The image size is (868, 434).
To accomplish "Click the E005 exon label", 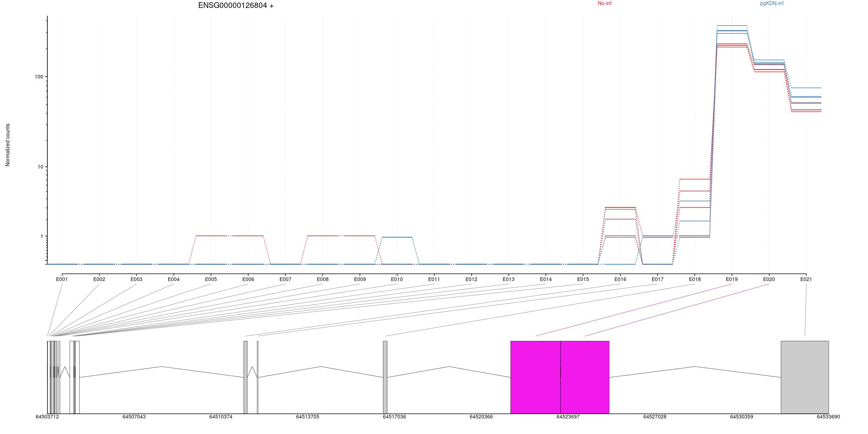I will pyautogui.click(x=211, y=279).
